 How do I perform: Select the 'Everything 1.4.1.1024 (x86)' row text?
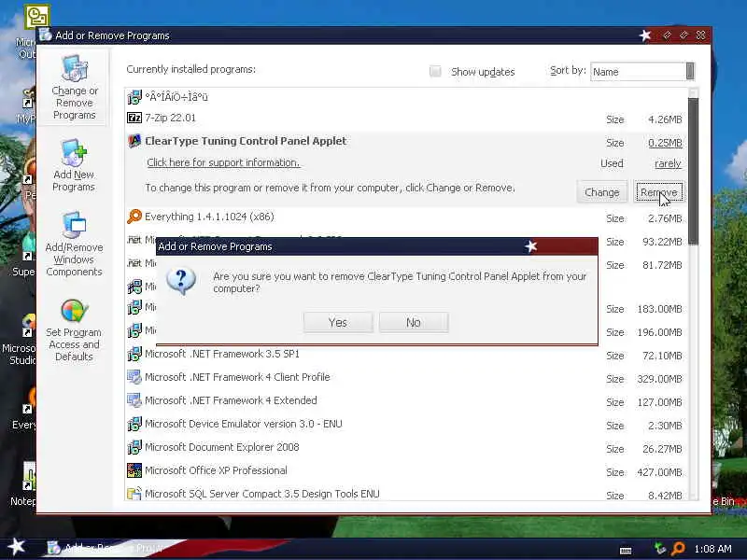point(209,217)
